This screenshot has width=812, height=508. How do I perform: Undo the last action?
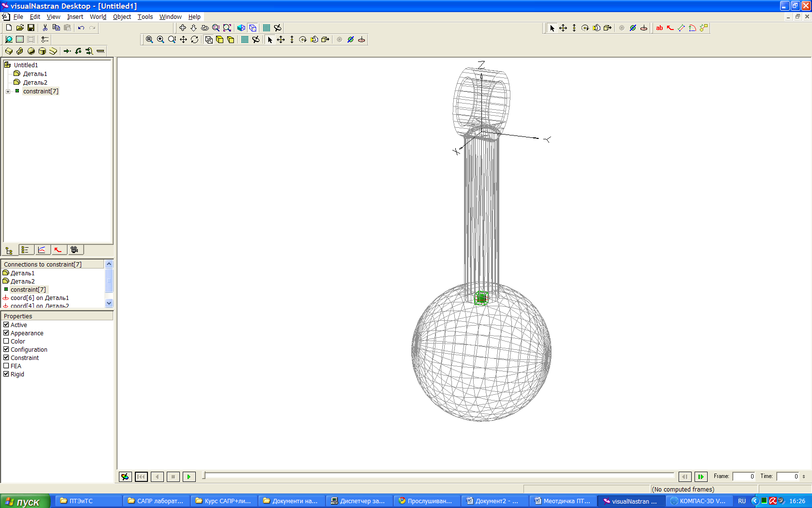click(81, 28)
